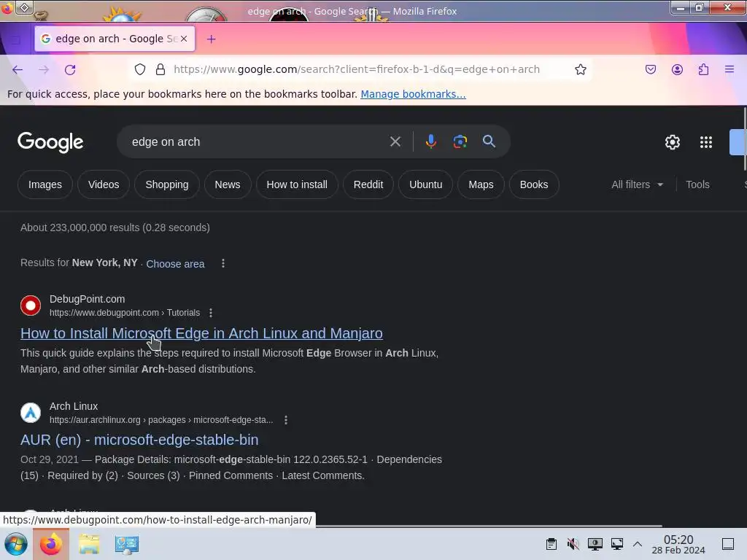This screenshot has height=560, width=747.
Task: Open options menu for AUR result
Action: point(286,420)
